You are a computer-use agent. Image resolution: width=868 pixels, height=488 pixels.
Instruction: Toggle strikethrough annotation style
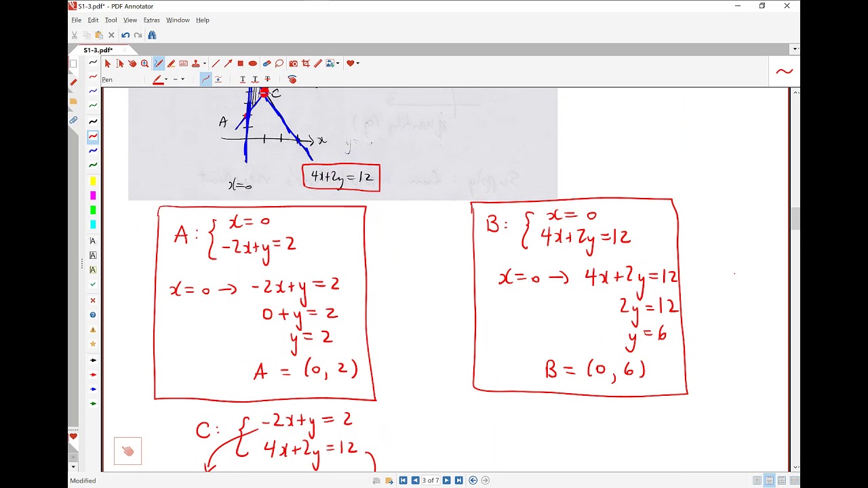coord(267,79)
